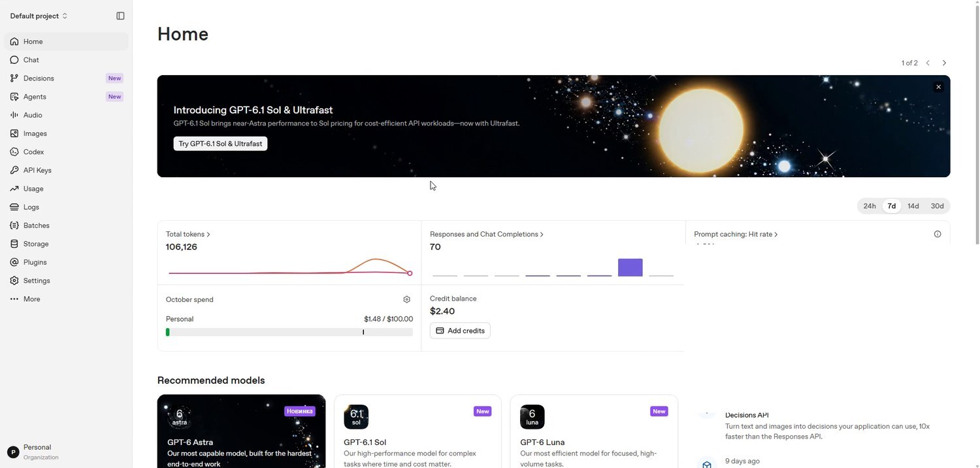Click the Personal organization avatar
Image resolution: width=980 pixels, height=468 pixels.
pos(13,452)
